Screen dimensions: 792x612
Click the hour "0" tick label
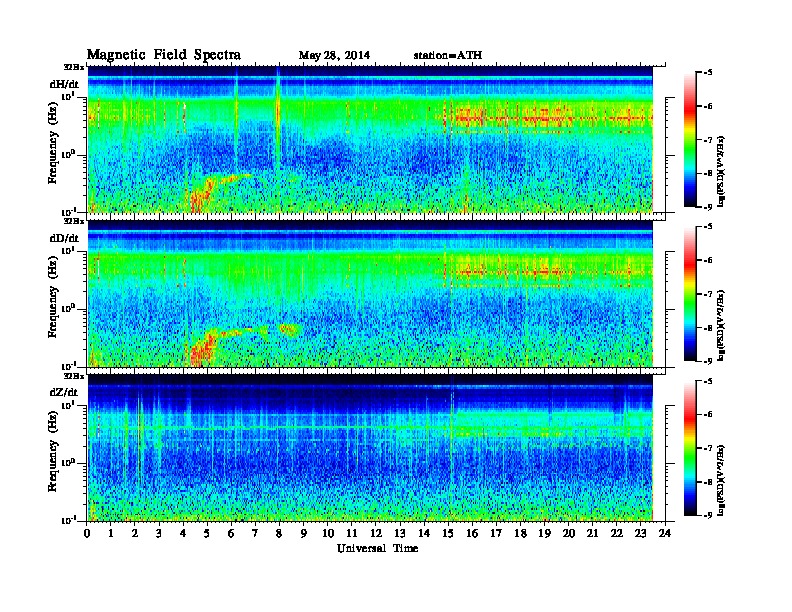tap(87, 534)
